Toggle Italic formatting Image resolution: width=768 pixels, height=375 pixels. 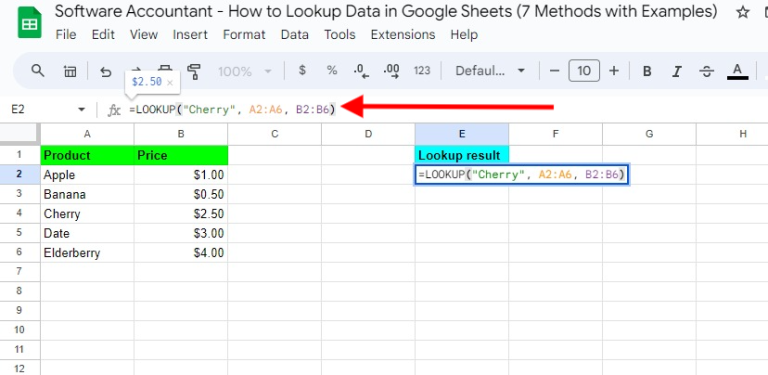[x=677, y=71]
